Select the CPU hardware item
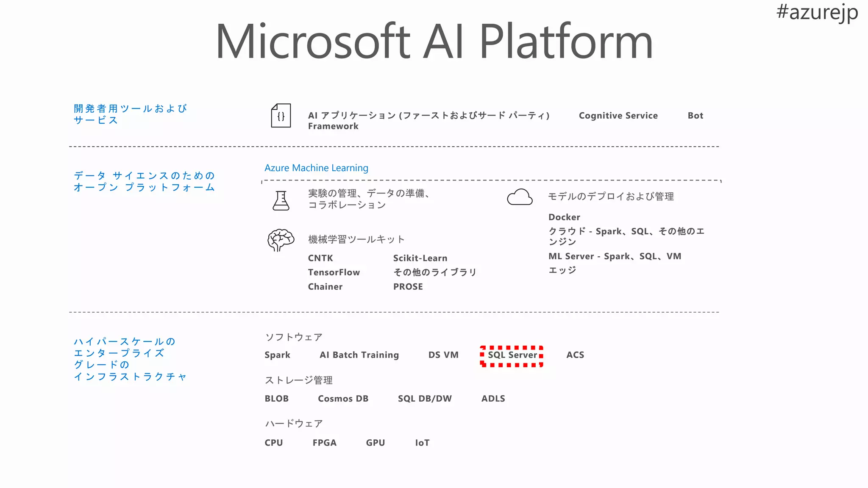 point(273,443)
